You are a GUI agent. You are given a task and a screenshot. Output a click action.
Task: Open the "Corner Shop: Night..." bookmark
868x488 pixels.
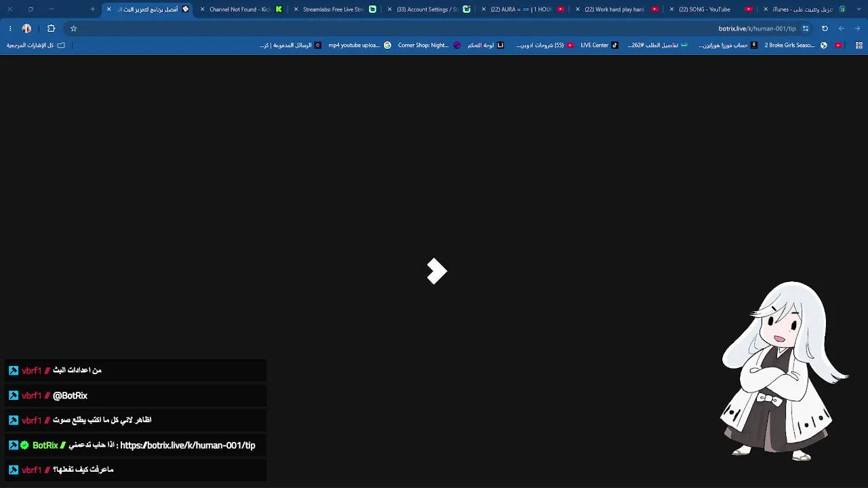point(429,45)
